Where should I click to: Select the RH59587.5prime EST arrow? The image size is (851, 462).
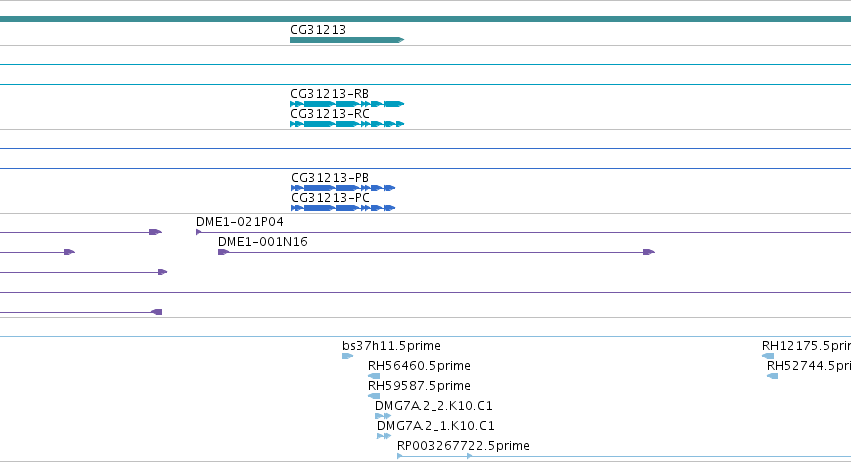374,396
